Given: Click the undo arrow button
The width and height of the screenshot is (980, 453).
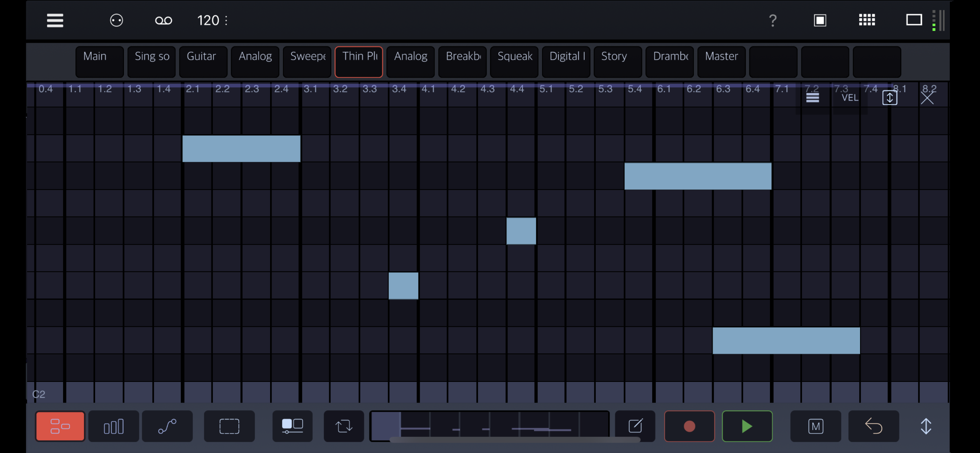Looking at the screenshot, I should tap(874, 426).
